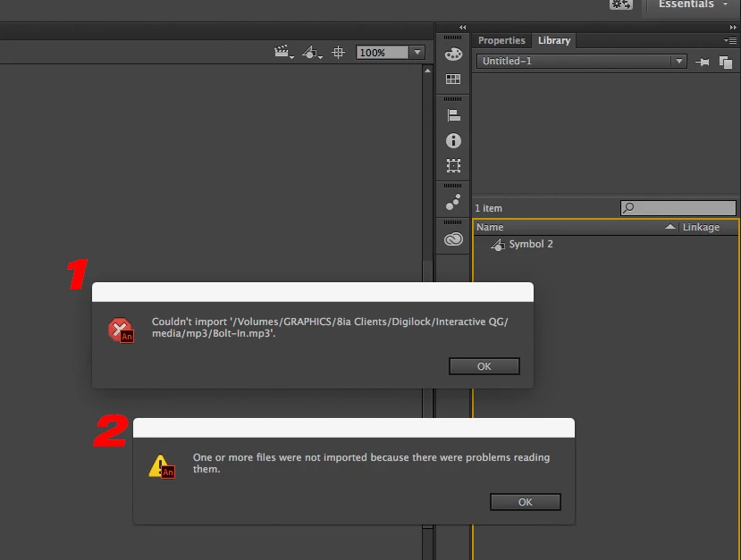Viewport: 741px width, 560px height.
Task: Click the red error icon in dialog
Action: (121, 330)
